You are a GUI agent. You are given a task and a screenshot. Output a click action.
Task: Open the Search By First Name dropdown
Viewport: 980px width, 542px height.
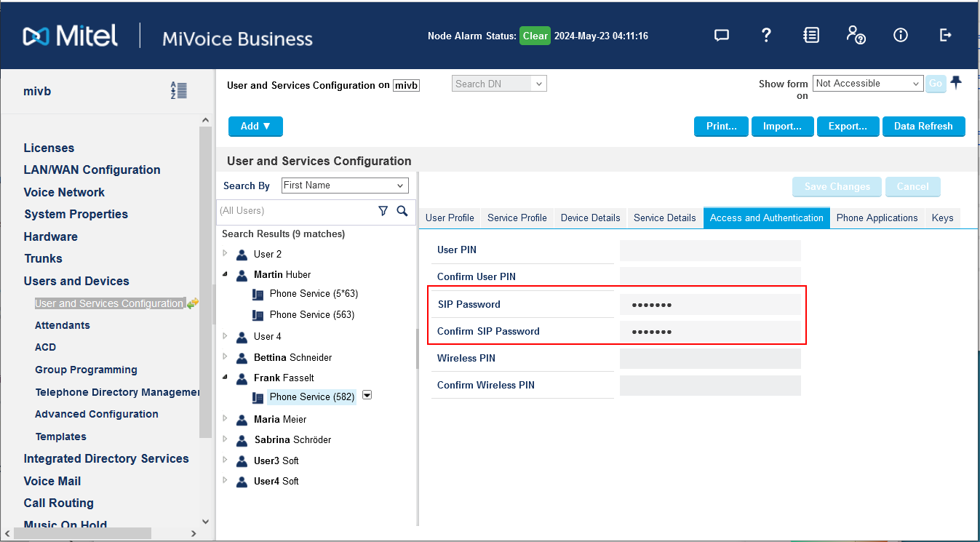345,186
